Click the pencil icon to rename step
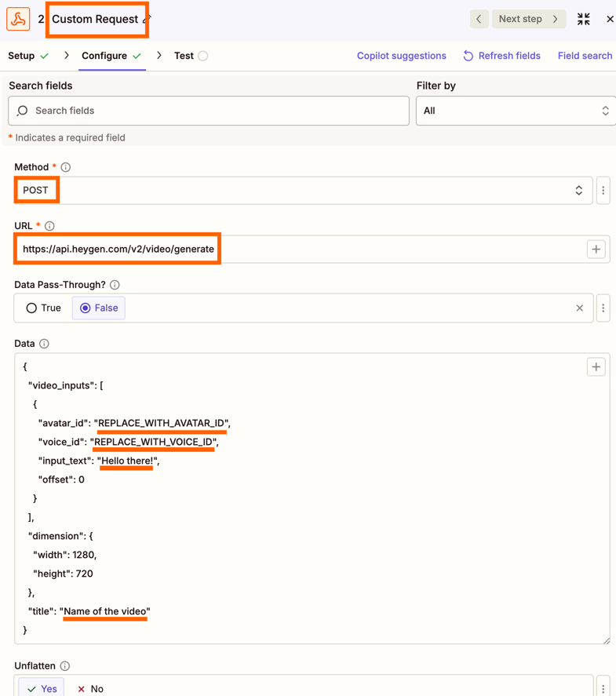 coord(148,19)
